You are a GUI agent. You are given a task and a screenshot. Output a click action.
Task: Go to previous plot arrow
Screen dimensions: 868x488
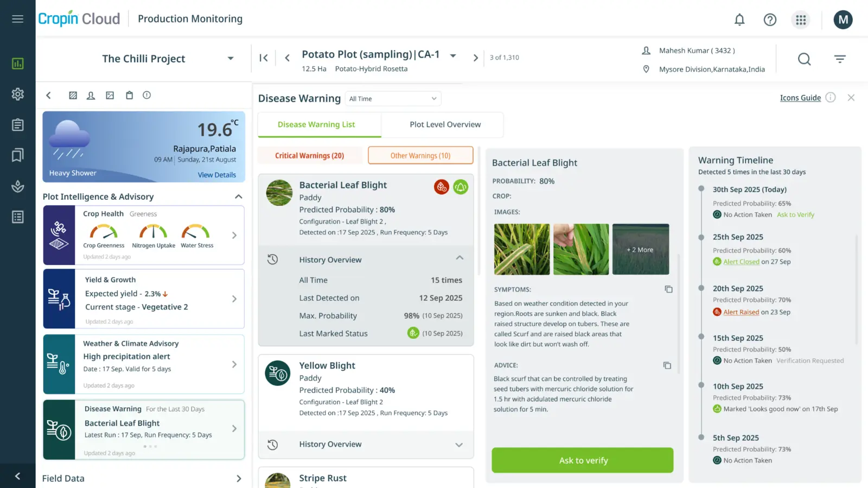tap(288, 58)
